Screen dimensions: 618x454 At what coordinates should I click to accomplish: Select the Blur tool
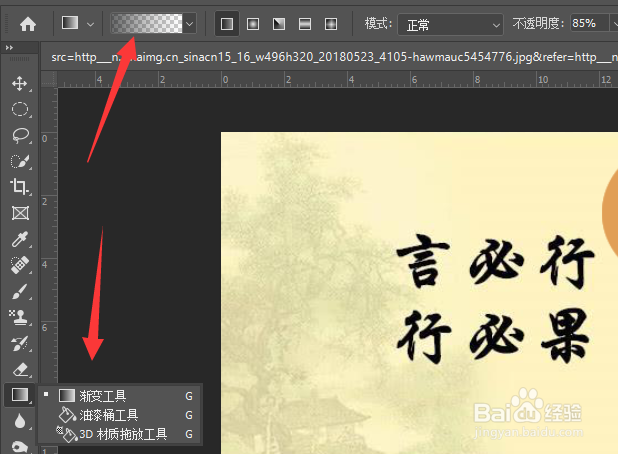(20, 421)
